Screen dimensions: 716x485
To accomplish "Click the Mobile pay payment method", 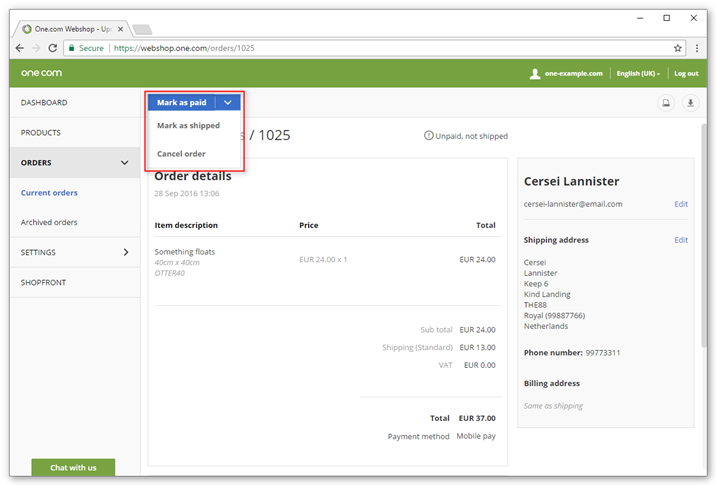I will tap(476, 436).
